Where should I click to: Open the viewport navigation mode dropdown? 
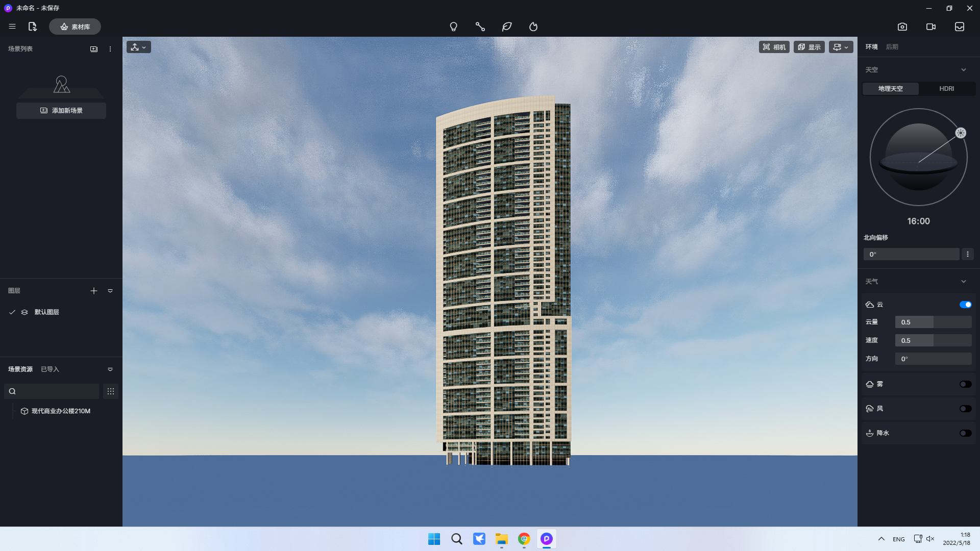point(138,47)
